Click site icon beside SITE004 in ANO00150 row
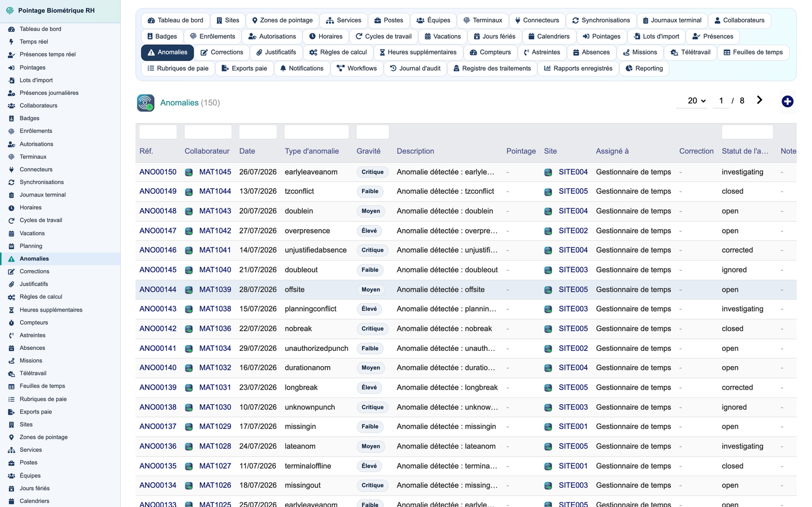The image size is (812, 507). [548, 172]
